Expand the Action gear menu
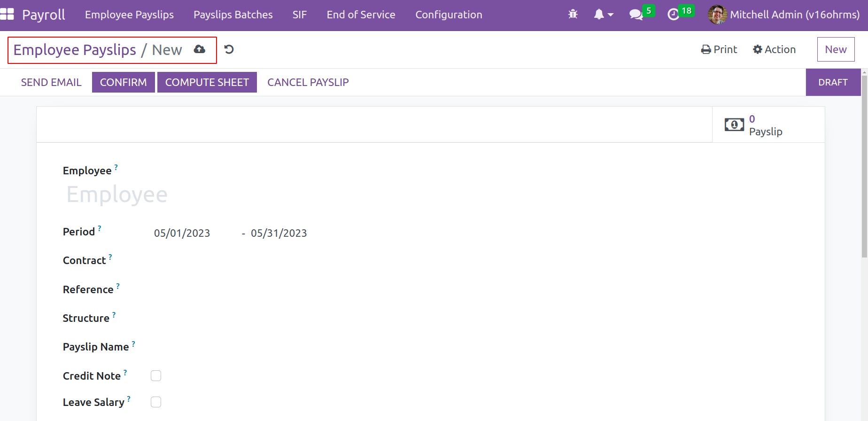Screen dimensions: 868x421 click(774, 49)
